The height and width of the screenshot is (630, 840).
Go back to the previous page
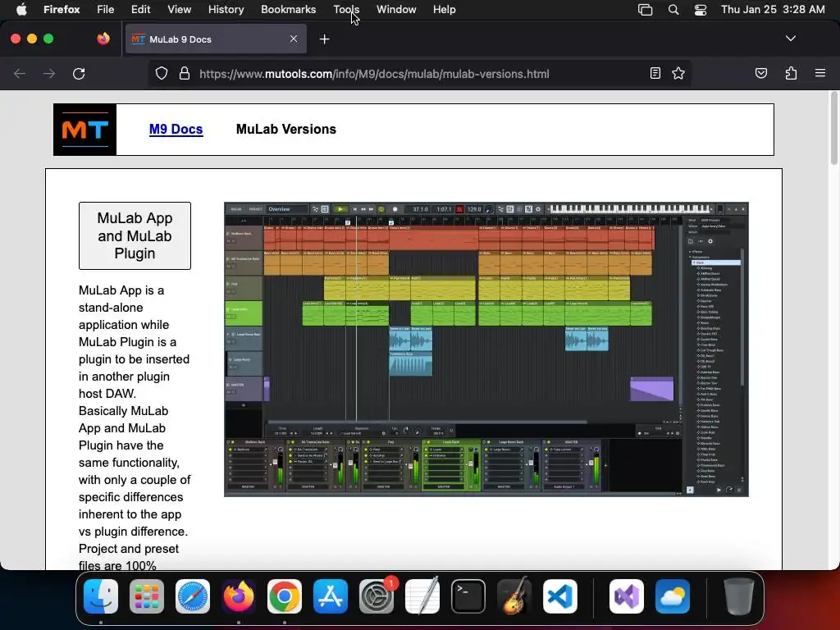click(x=20, y=74)
